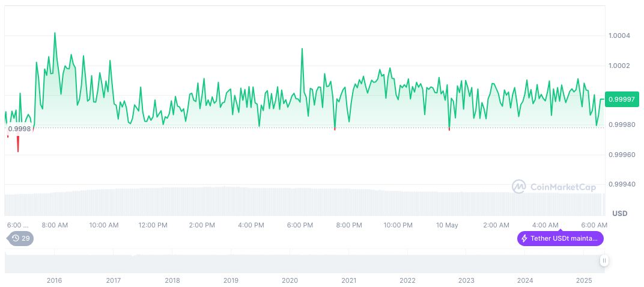Click the green 0.99997 current price tag
644x287 pixels.
tap(622, 99)
